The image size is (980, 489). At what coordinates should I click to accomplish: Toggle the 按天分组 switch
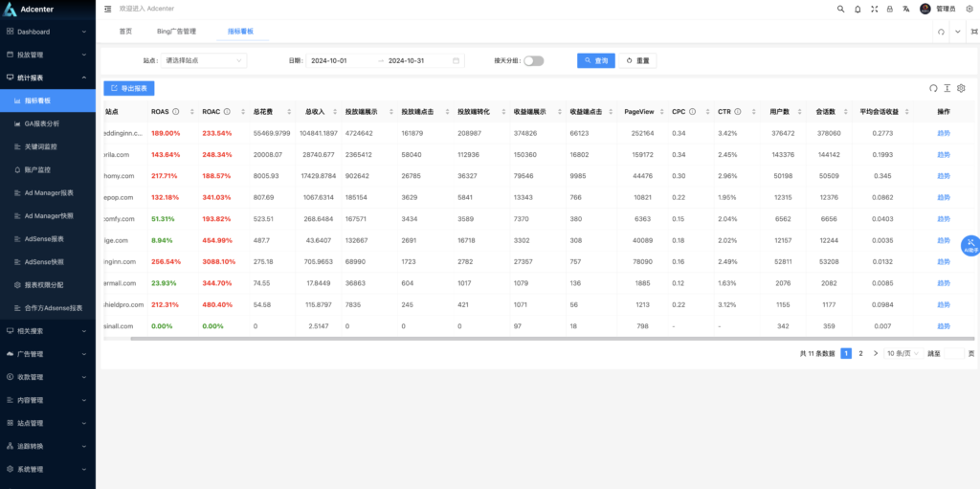(533, 60)
